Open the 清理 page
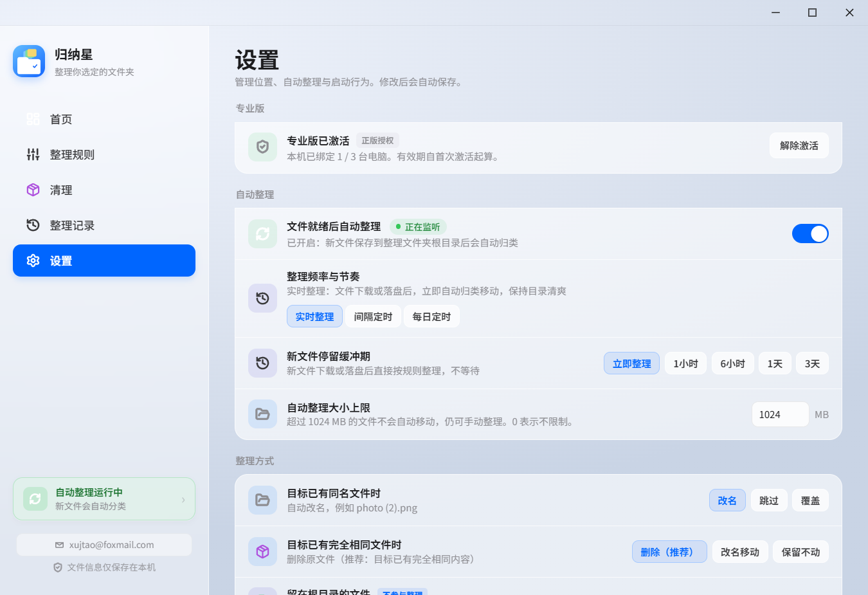Image resolution: width=868 pixels, height=595 pixels. coord(104,190)
